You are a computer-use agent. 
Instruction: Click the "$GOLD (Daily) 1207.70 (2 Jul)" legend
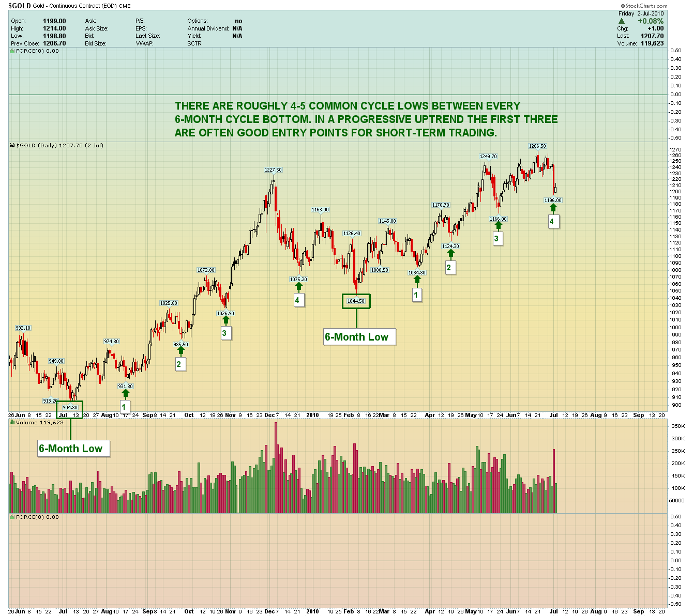[x=60, y=146]
